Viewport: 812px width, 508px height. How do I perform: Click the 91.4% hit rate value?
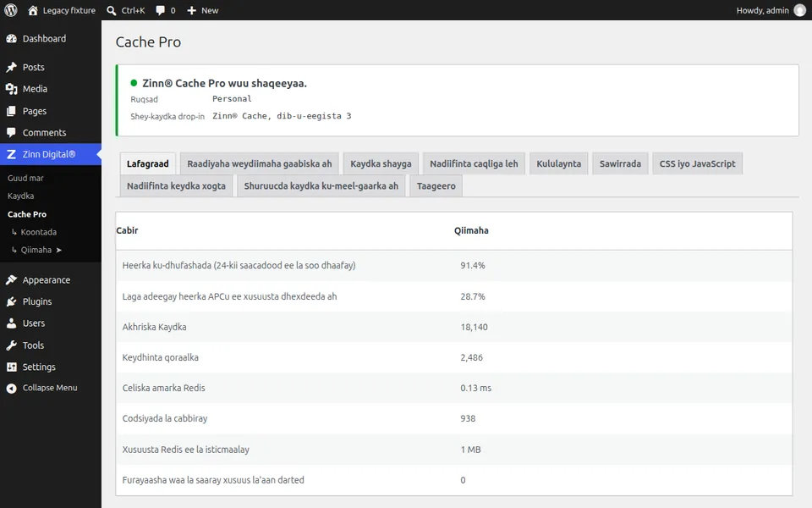pos(473,265)
